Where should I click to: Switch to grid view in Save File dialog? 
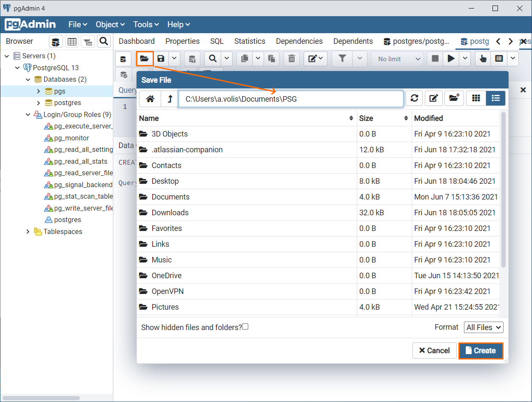coord(476,99)
